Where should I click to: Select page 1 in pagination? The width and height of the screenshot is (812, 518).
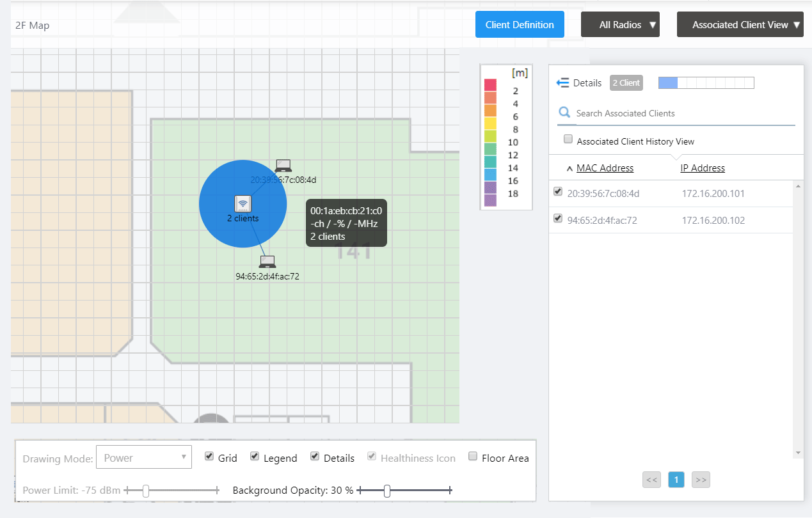pyautogui.click(x=676, y=480)
